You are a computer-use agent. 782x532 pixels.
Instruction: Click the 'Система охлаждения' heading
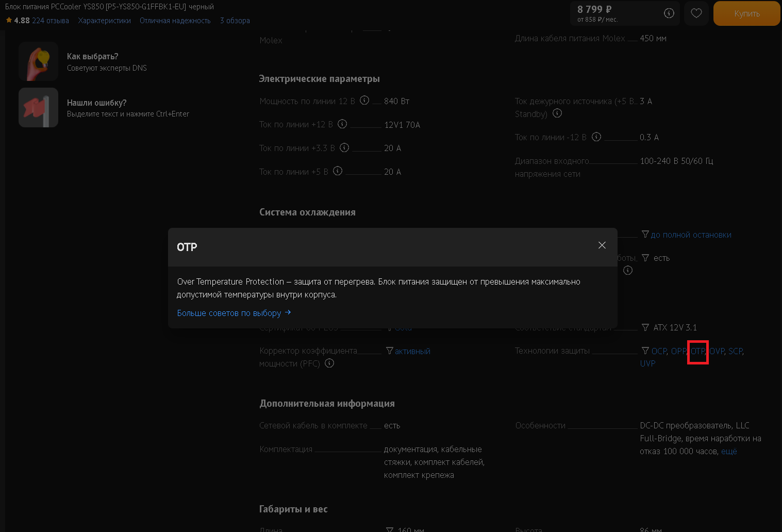tap(307, 212)
